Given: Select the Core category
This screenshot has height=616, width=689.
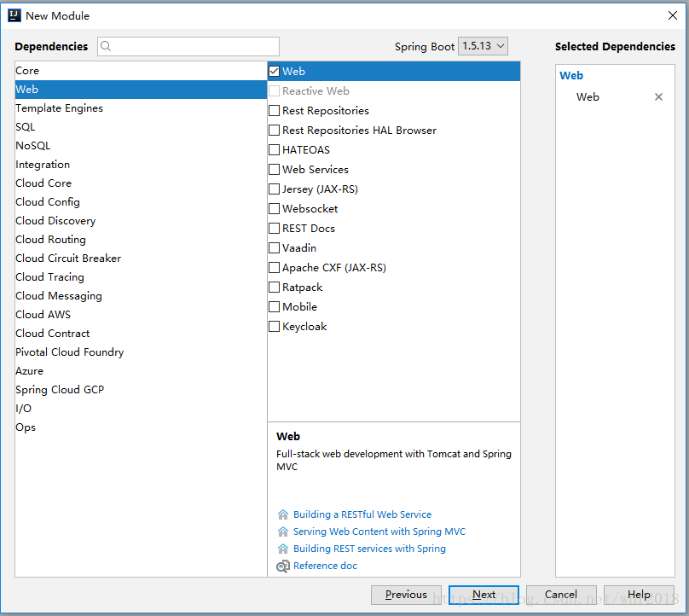Looking at the screenshot, I should (141, 70).
